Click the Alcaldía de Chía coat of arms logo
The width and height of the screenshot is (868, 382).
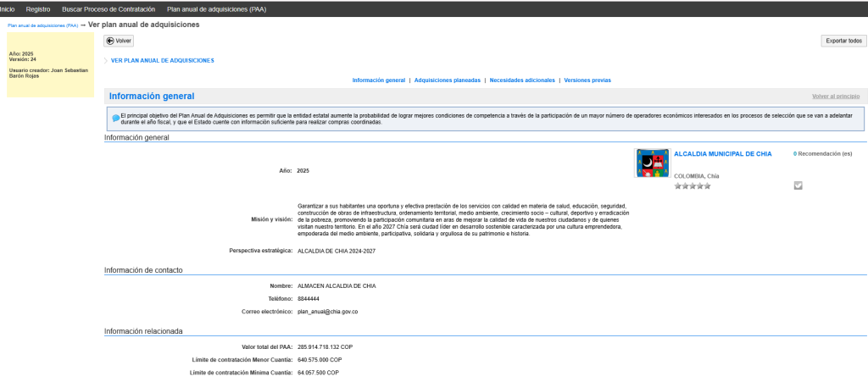pos(651,163)
